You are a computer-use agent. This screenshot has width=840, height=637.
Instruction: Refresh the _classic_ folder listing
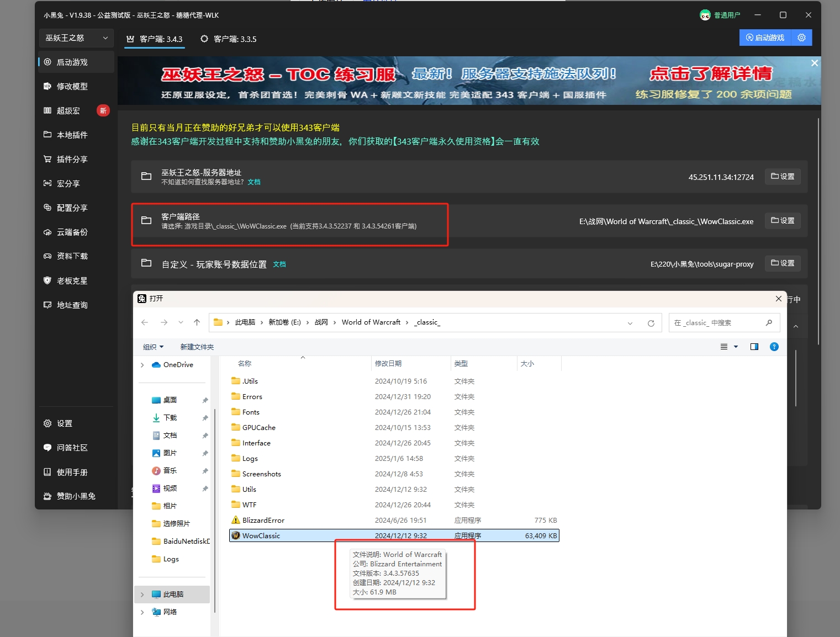651,323
